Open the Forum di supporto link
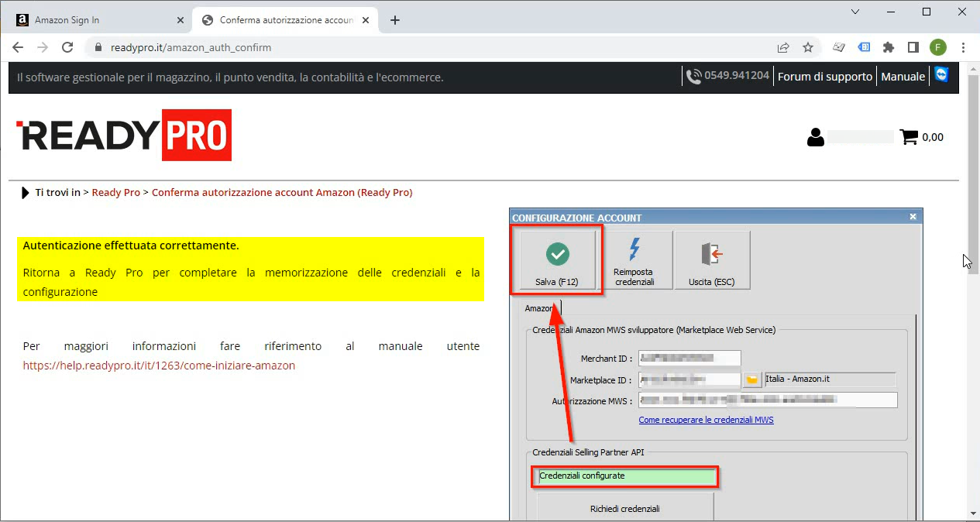This screenshot has height=522, width=980. (825, 77)
